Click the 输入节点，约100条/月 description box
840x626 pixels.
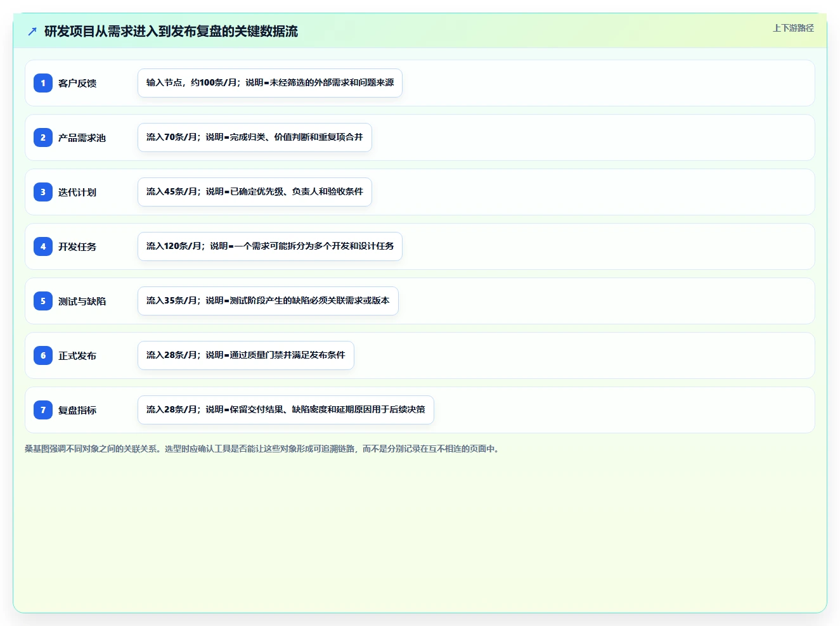coord(270,83)
